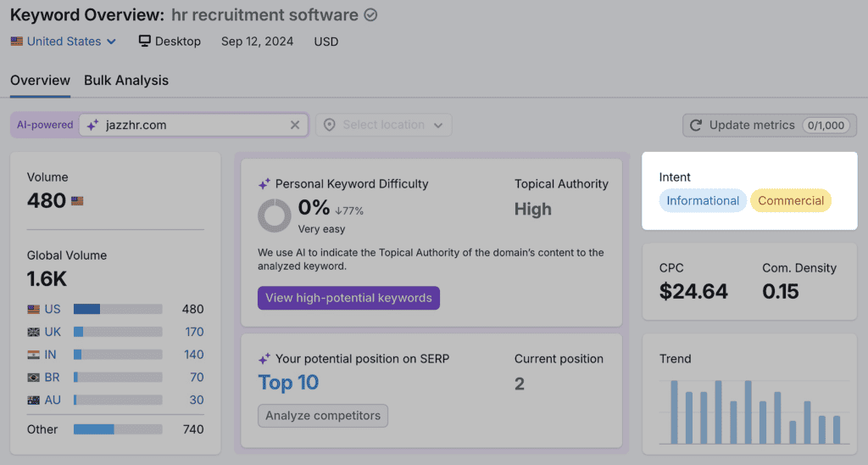This screenshot has height=465, width=868.
Task: Click the refresh icon in Update metrics
Action: click(696, 125)
